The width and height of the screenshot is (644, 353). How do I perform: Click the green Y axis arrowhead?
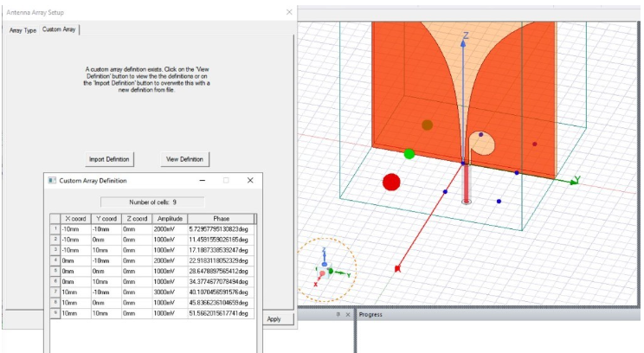[x=574, y=182]
